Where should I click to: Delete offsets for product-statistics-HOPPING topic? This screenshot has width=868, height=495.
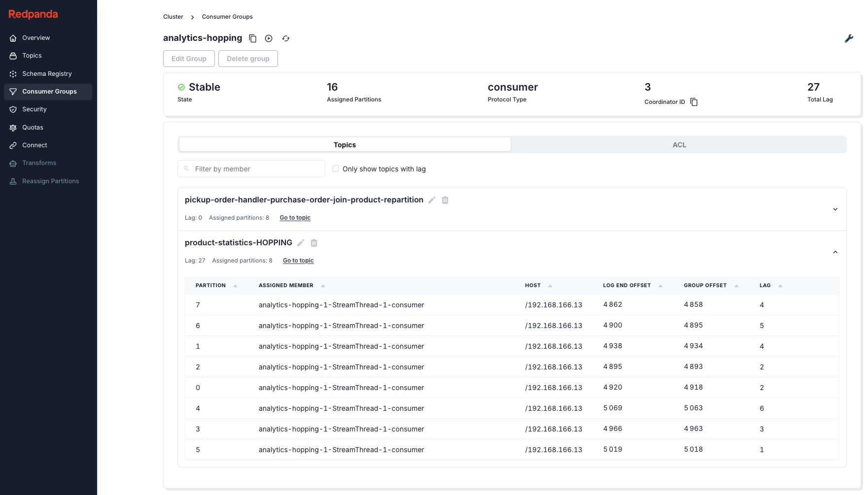[314, 243]
